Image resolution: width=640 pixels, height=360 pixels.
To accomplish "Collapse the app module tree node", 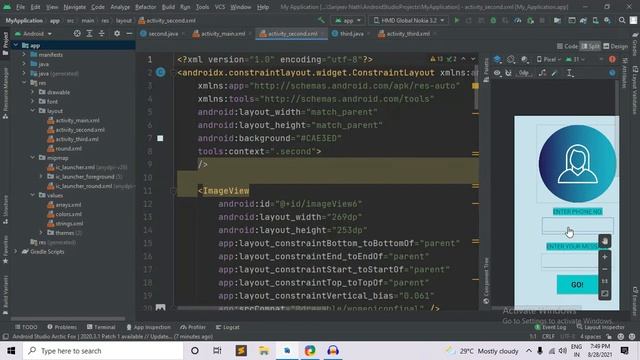I will (16, 45).
